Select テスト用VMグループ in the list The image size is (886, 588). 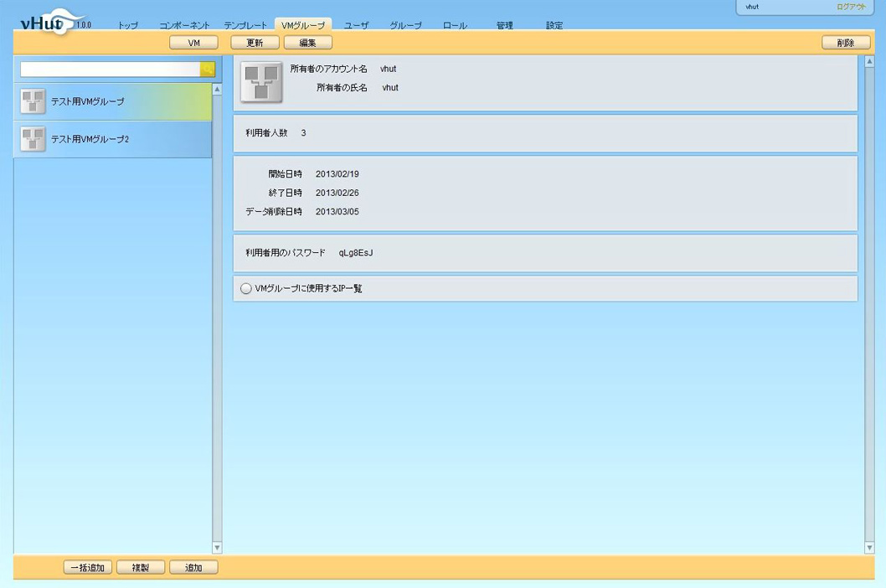(113, 102)
